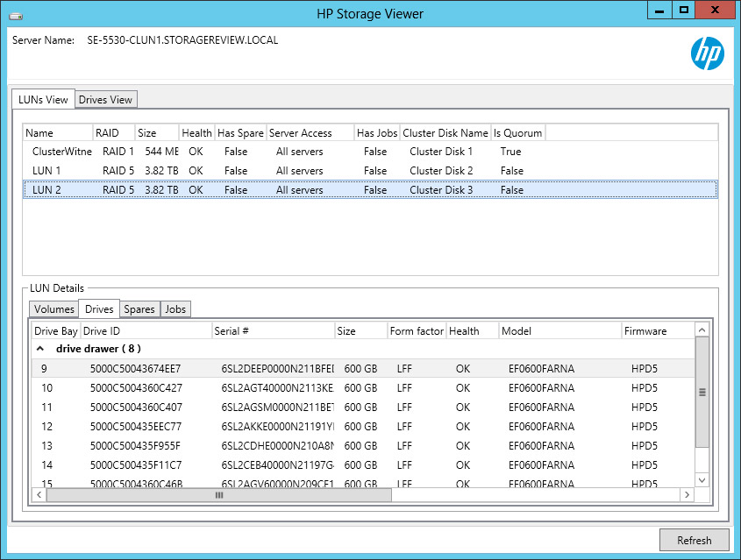Click the Has Spare column header

240,133
